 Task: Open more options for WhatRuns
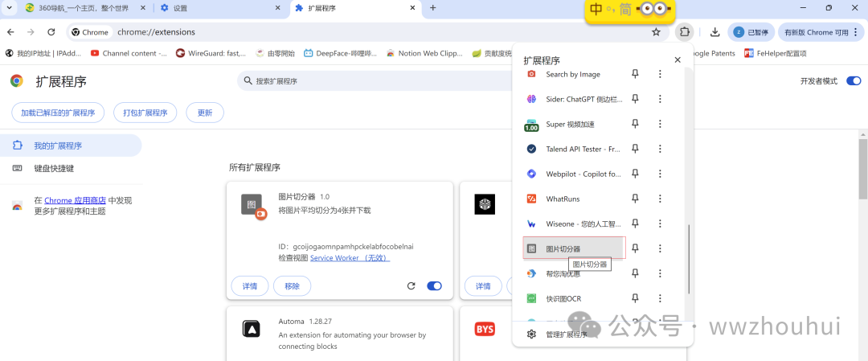pos(660,199)
